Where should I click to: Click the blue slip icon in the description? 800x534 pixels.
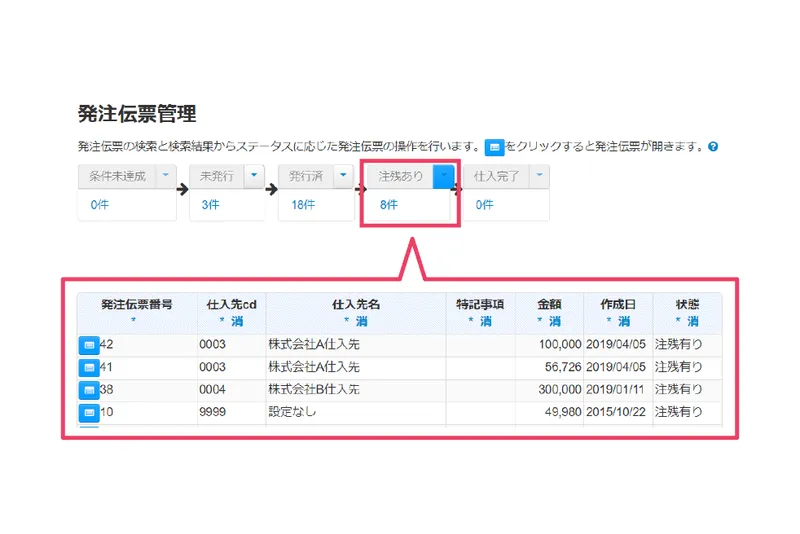pos(494,147)
